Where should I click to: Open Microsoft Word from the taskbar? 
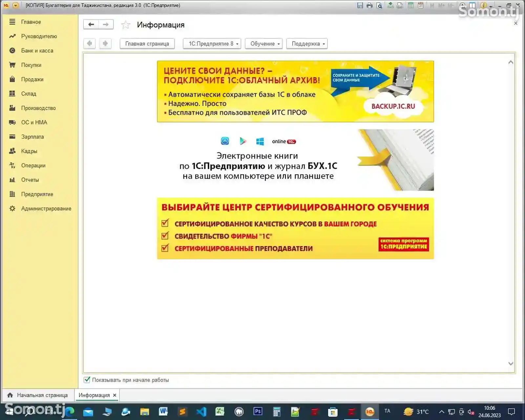click(163, 411)
